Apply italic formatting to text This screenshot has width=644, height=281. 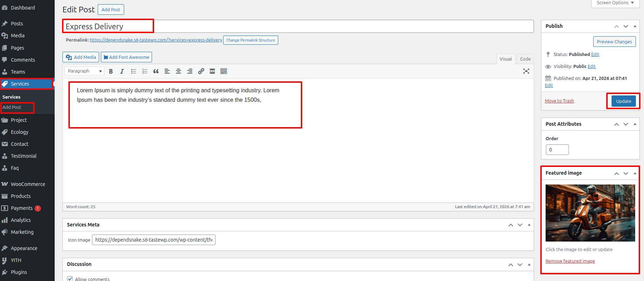pos(122,71)
